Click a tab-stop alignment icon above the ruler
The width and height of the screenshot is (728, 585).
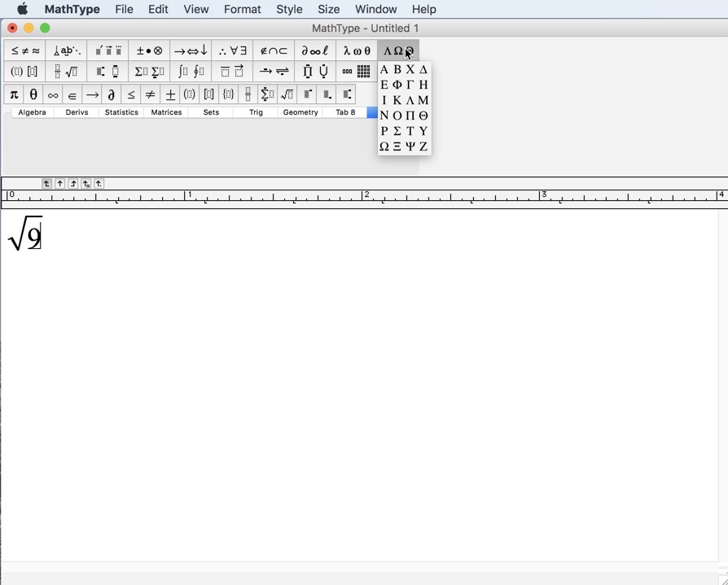pyautogui.click(x=46, y=183)
